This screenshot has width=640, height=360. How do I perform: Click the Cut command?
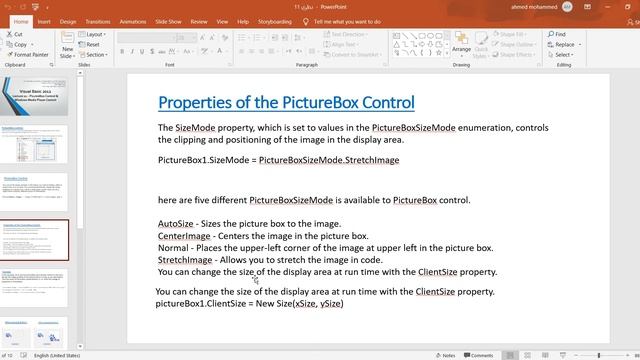(15, 34)
